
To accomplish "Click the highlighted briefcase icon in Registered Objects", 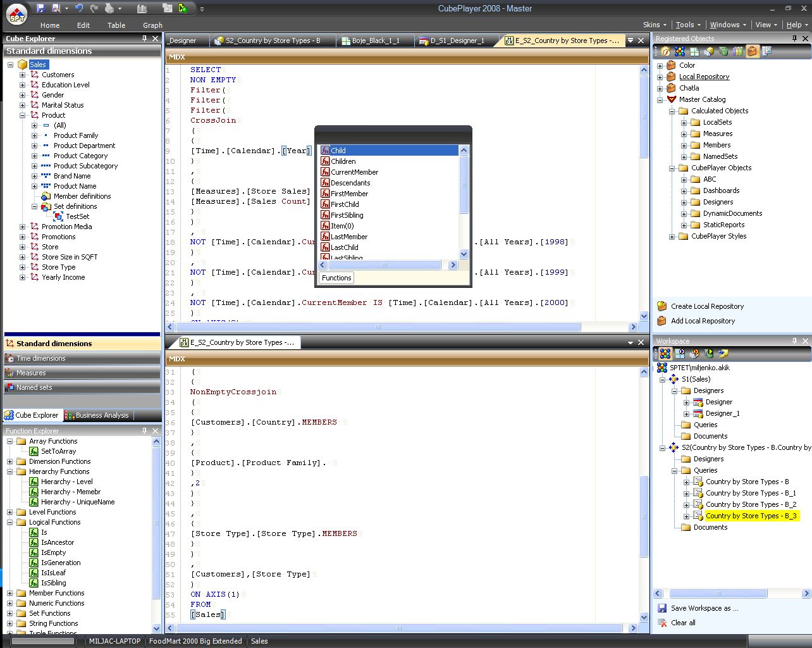I will pos(753,51).
